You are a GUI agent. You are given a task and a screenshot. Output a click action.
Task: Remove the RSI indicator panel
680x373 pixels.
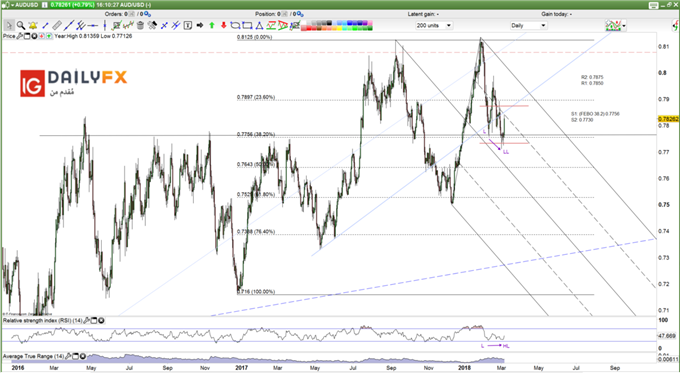click(x=101, y=321)
